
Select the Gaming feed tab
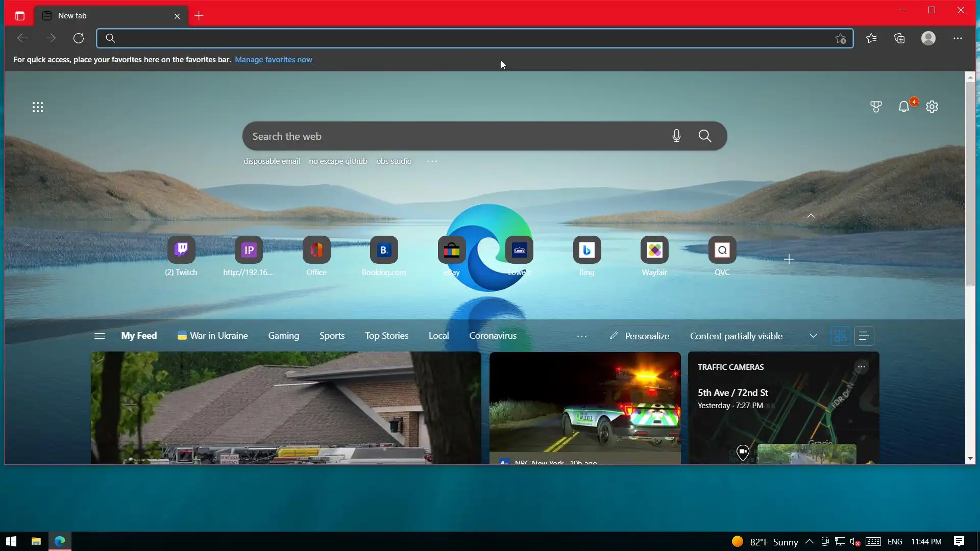click(283, 336)
